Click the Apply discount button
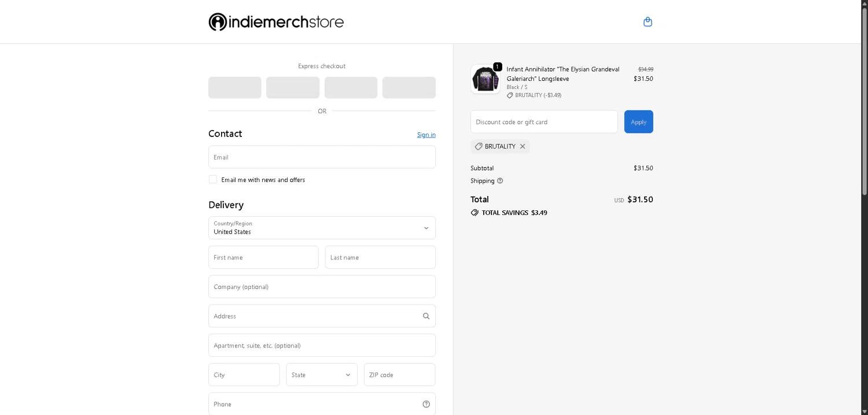This screenshot has width=868, height=415. click(639, 122)
